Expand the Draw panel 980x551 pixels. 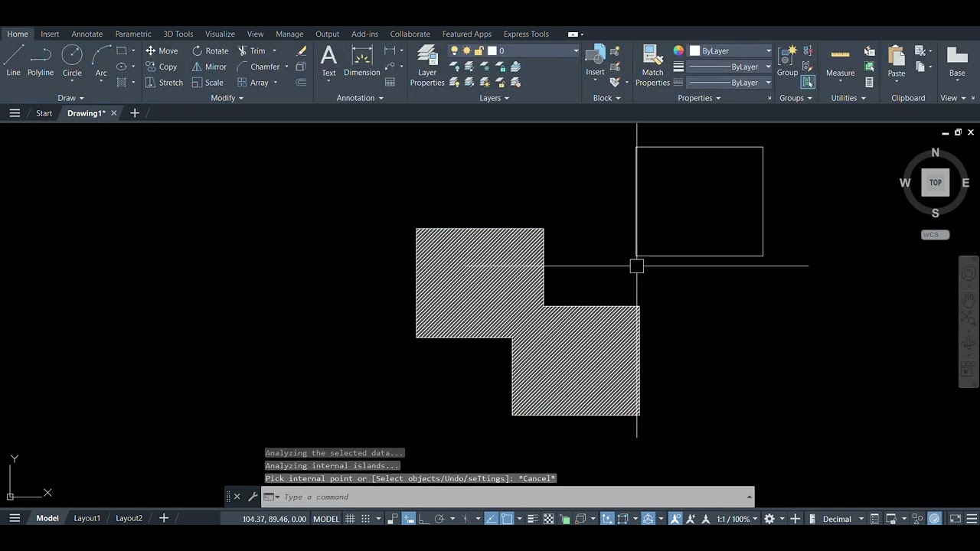click(70, 98)
